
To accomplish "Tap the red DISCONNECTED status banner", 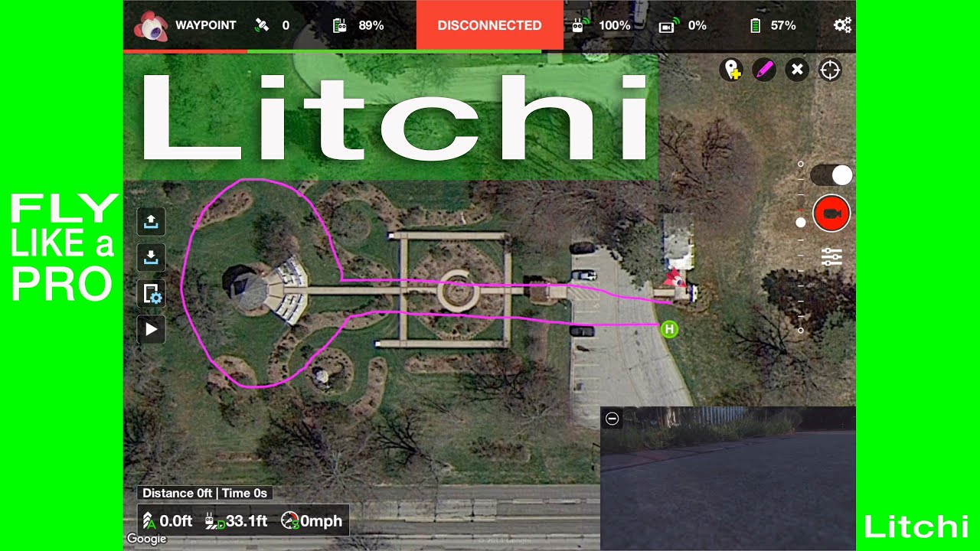I will pos(490,25).
